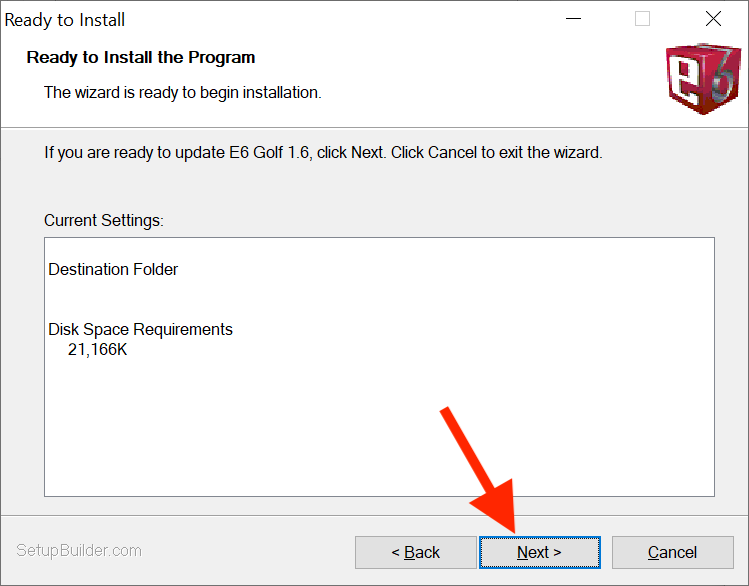This screenshot has height=586, width=749.
Task: Close the Ready to Install window
Action: pos(713,19)
